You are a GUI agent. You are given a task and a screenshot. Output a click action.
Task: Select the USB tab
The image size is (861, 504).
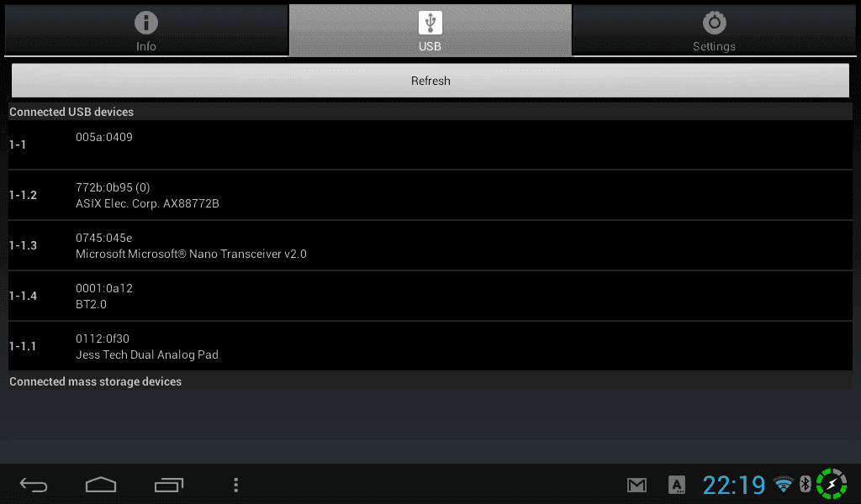coord(430,31)
